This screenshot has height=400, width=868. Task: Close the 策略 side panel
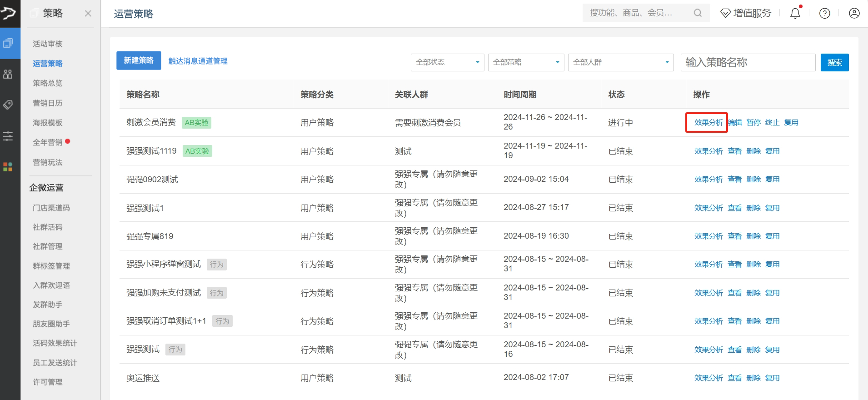coord(88,14)
